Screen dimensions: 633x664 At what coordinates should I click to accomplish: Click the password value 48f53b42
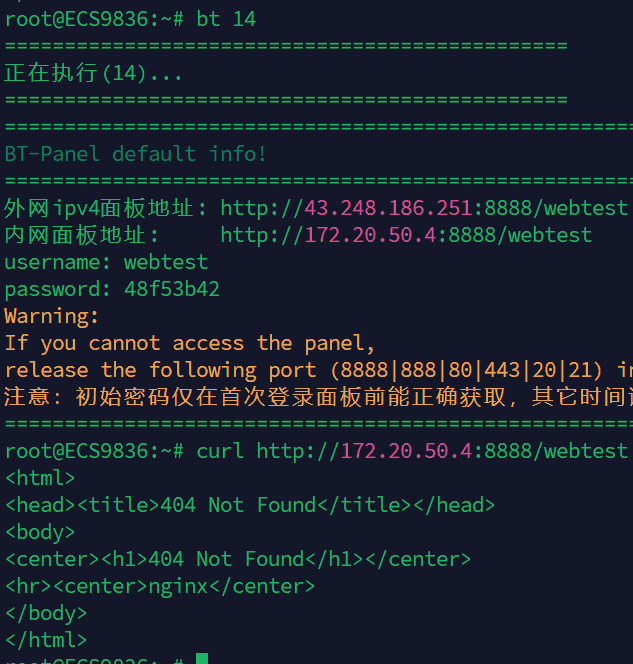point(172,289)
